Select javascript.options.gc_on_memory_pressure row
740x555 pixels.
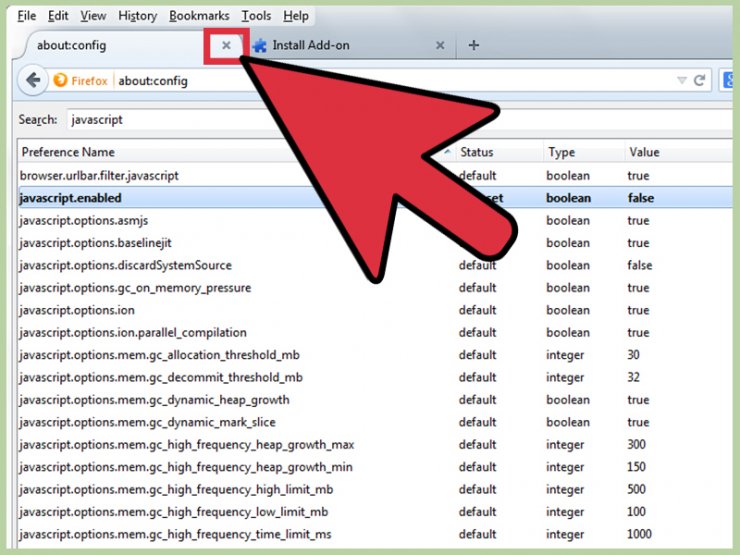[375, 287]
